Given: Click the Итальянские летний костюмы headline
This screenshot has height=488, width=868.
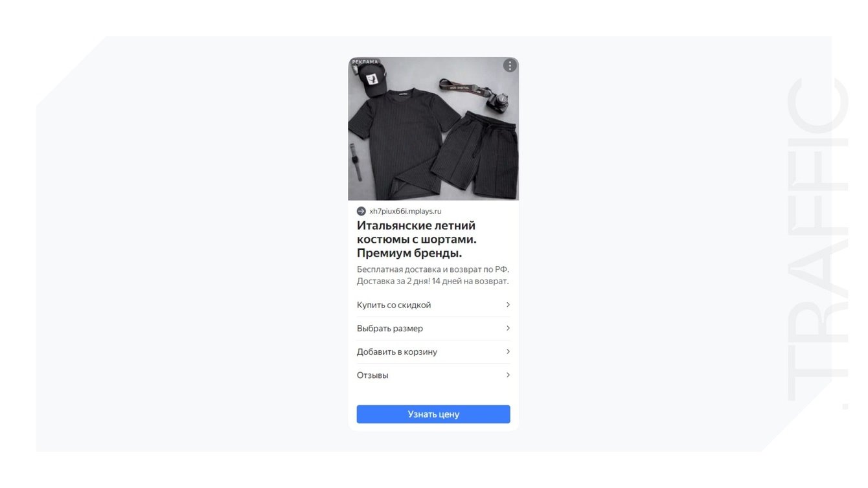Looking at the screenshot, I should click(417, 239).
